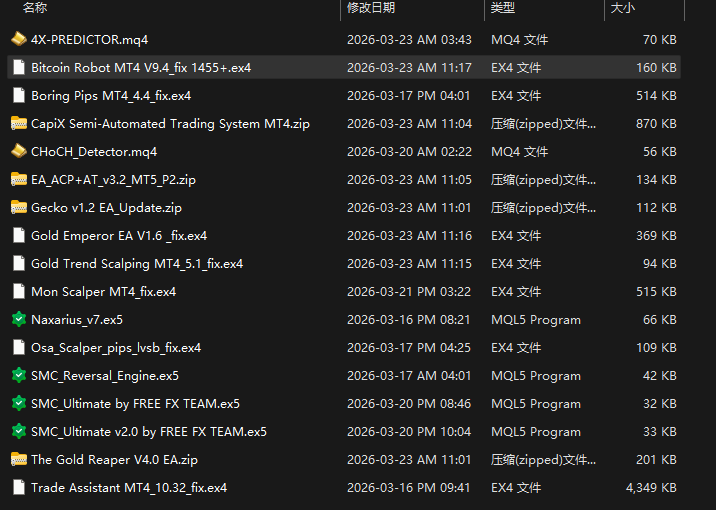This screenshot has width=716, height=510.
Task: Click the EA_ACP+AT zip folder icon
Action: click(x=19, y=179)
